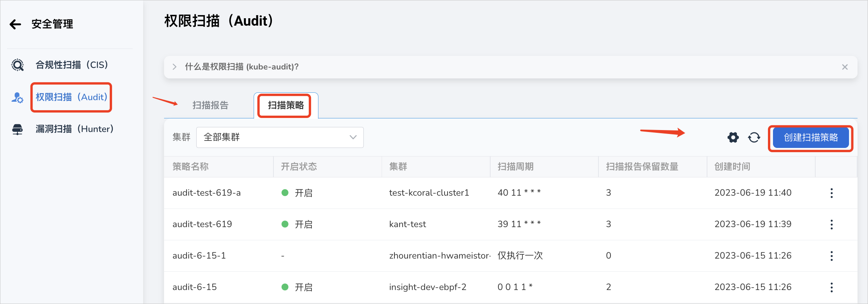
Task: Click created time 2023-06-19 11:39
Action: (753, 224)
